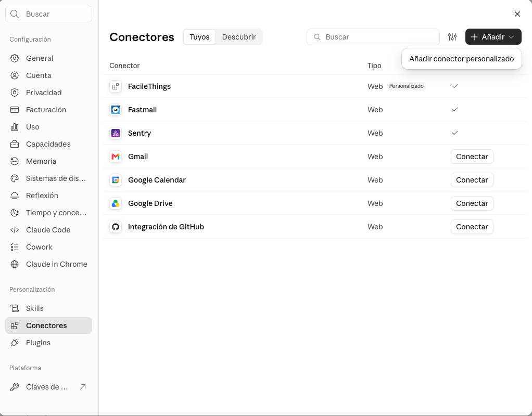Image resolution: width=532 pixels, height=416 pixels.
Task: Open Plugins section
Action: point(48,343)
